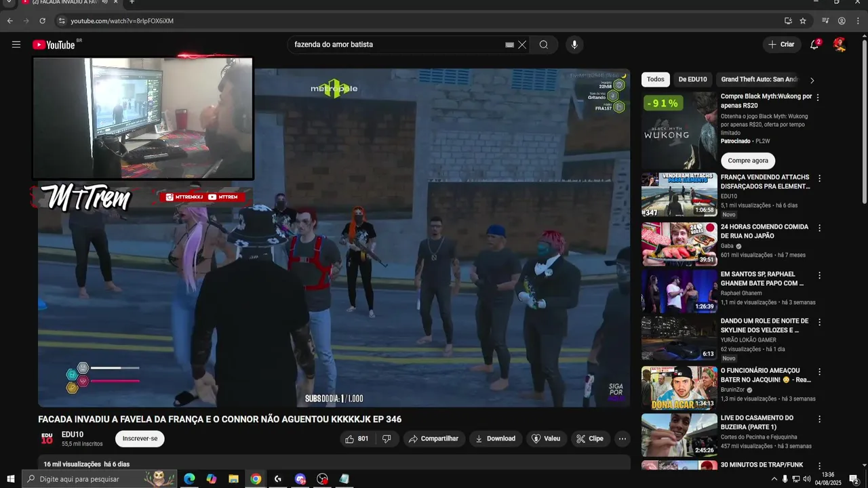Screen dimensions: 868x488
Task: Click Compre agora on the Wukong ad
Action: (748, 161)
